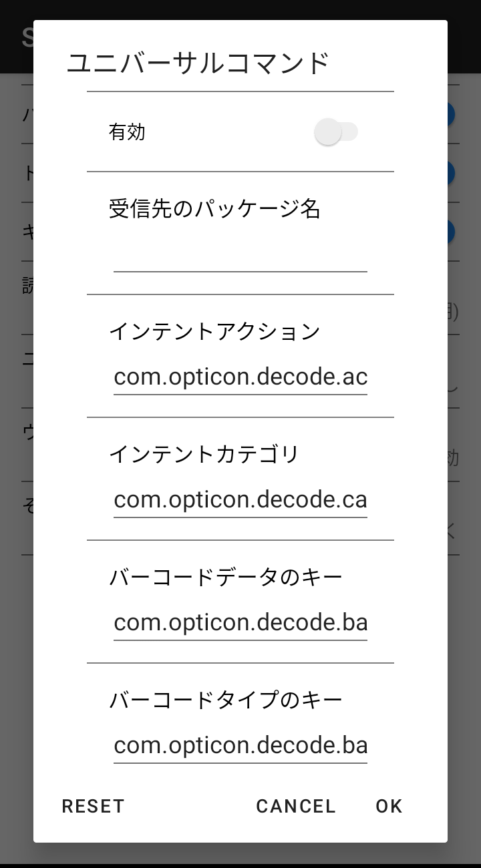Confirm the dialog with OK
The image size is (481, 868).
[389, 806]
